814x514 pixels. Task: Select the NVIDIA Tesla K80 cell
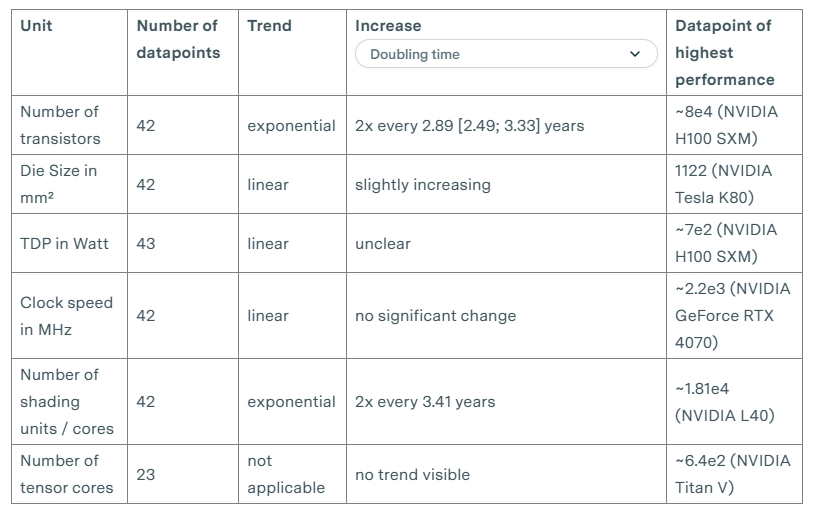(723, 184)
